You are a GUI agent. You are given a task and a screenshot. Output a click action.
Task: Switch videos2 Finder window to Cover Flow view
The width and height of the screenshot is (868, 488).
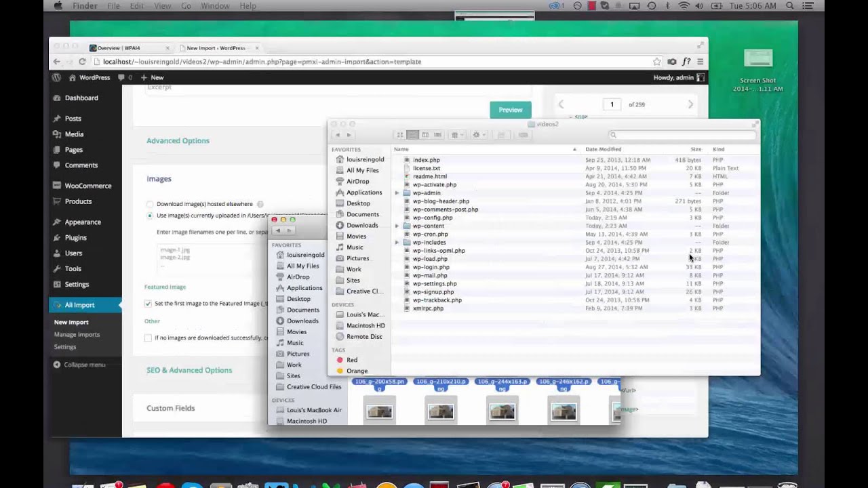coord(437,135)
